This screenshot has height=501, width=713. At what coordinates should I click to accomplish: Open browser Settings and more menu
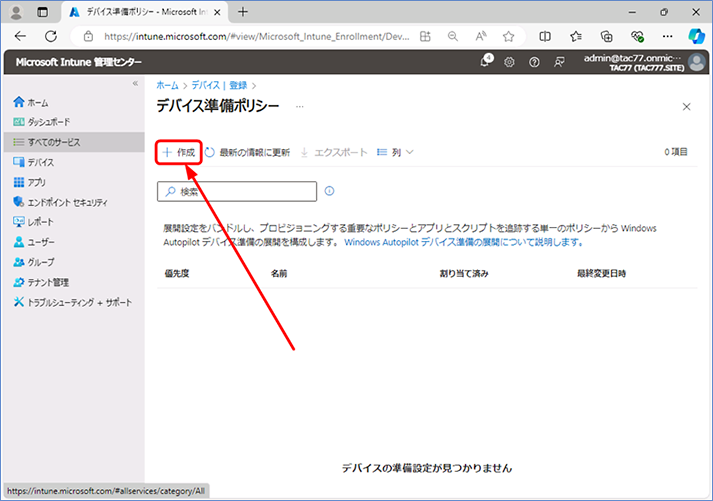[667, 36]
